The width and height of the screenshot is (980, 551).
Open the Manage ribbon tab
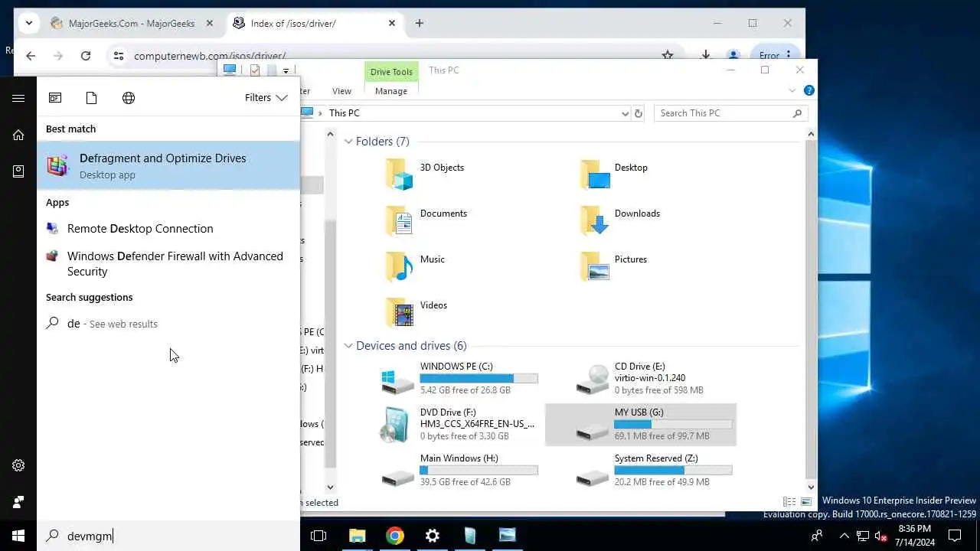point(391,91)
